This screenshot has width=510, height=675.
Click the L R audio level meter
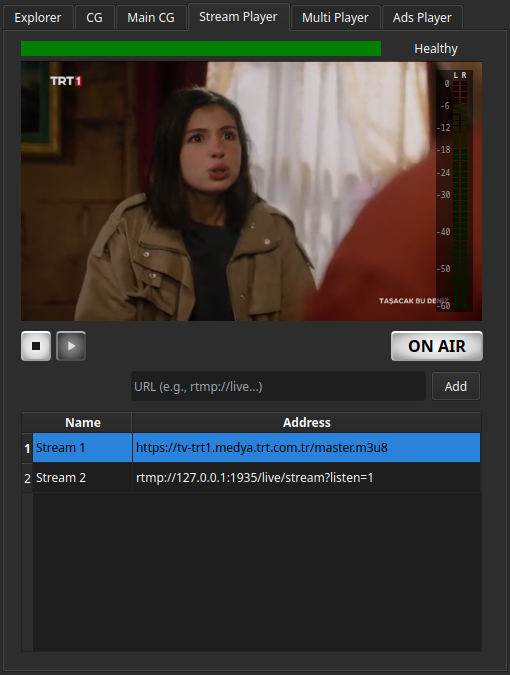(x=455, y=191)
